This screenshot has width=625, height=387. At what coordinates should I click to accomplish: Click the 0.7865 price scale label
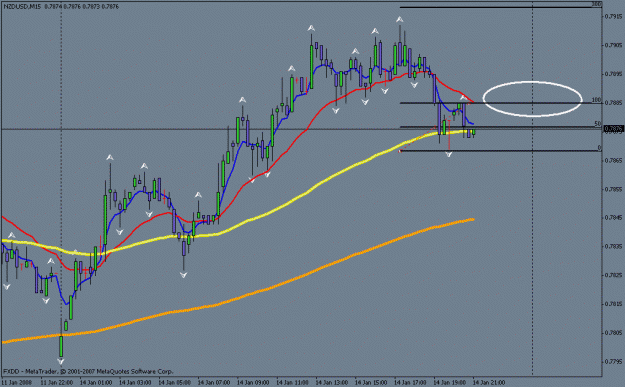613,160
